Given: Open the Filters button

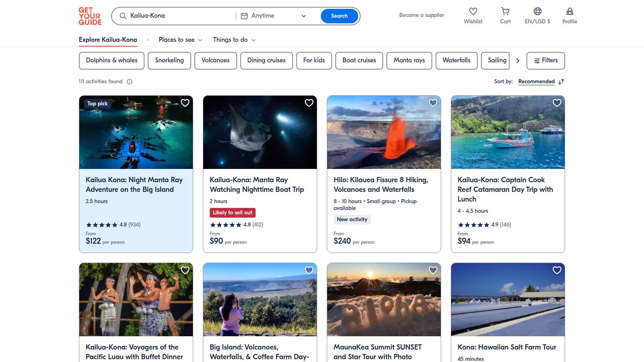Looking at the screenshot, I should pos(545,60).
